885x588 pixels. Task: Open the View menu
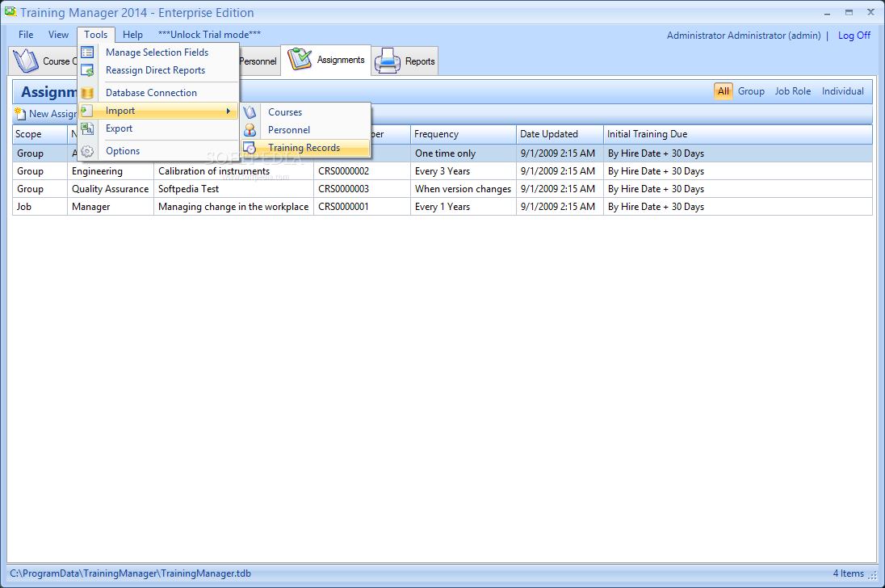coord(58,35)
